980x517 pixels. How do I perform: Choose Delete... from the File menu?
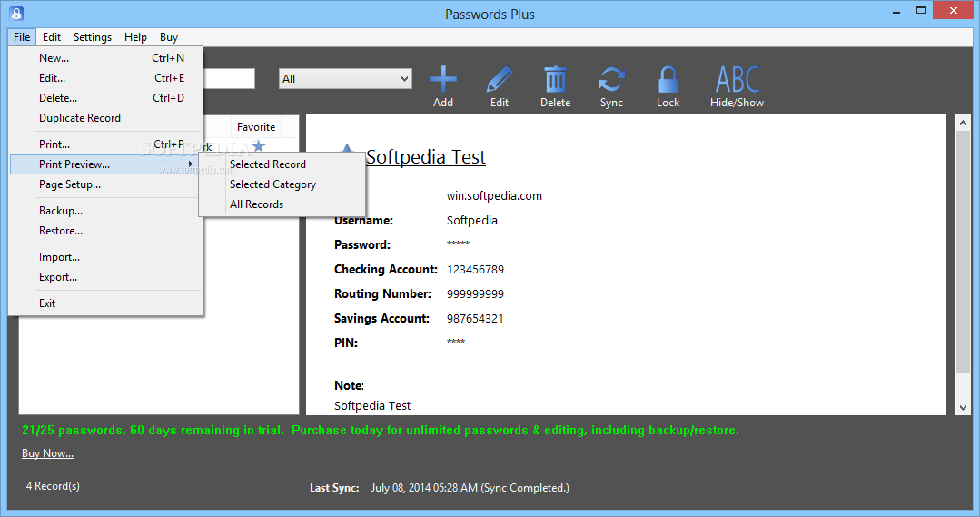tap(106, 98)
